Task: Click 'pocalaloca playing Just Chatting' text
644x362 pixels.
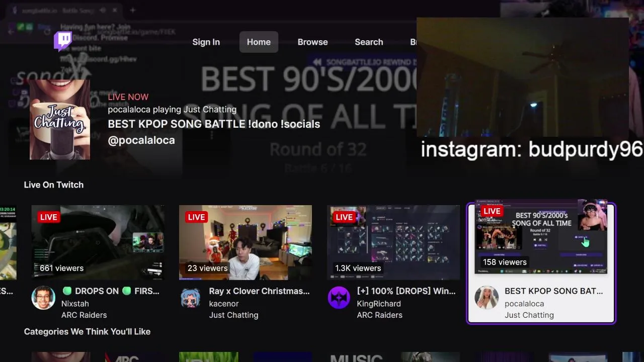Action: (172, 110)
